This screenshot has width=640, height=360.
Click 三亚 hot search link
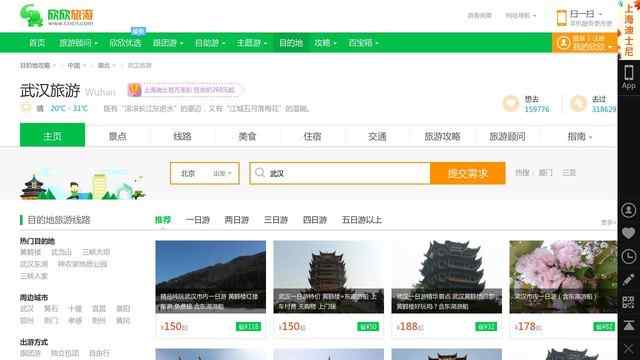click(x=569, y=173)
